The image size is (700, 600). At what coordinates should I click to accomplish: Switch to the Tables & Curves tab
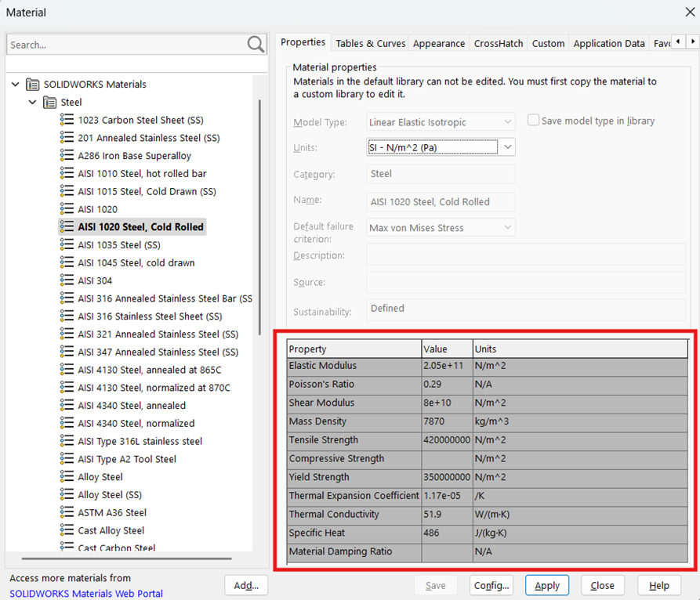pyautogui.click(x=370, y=43)
